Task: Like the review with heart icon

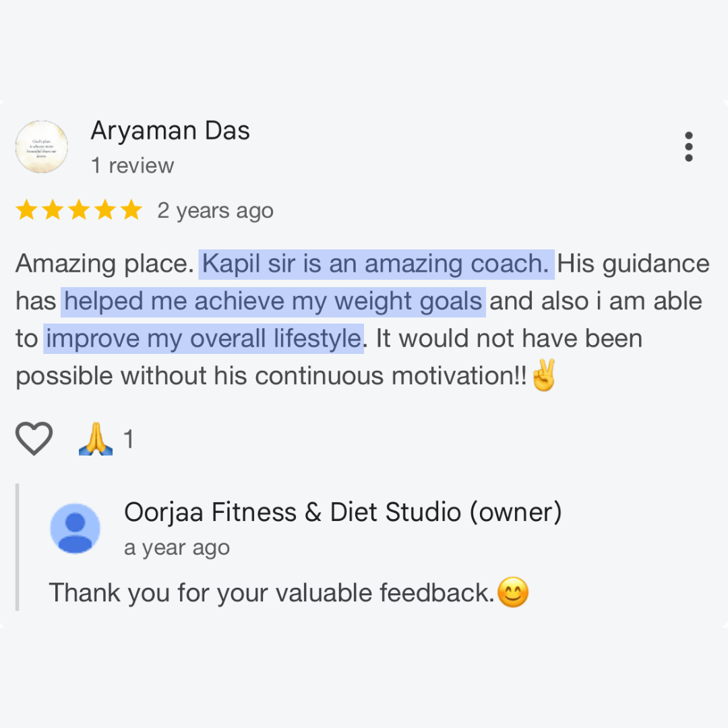Action: [x=34, y=438]
